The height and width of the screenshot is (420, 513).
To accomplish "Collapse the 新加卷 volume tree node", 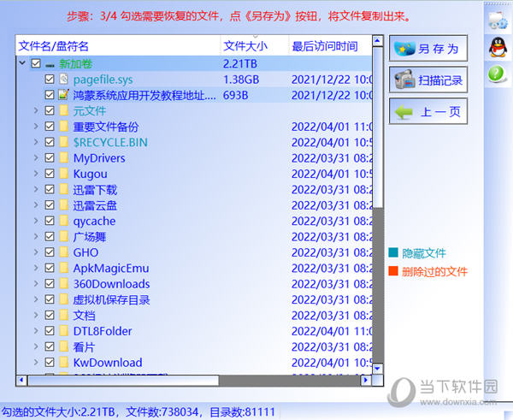I will (x=22, y=62).
